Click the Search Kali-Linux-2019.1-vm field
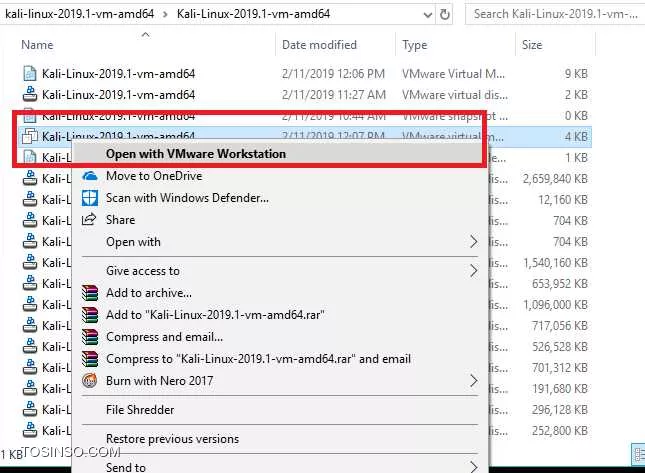Image resolution: width=645 pixels, height=473 pixels. (555, 14)
